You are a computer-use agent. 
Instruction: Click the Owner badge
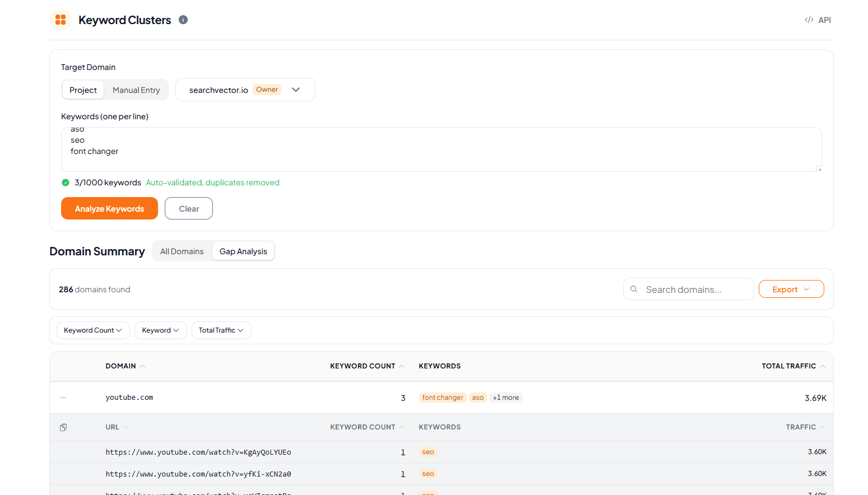(x=267, y=90)
